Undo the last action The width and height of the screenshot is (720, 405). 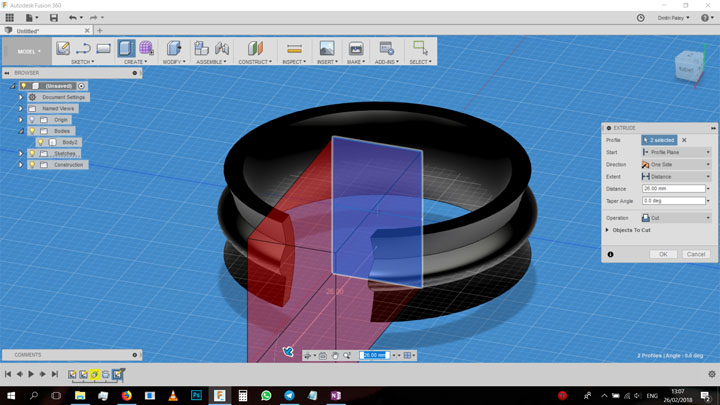pos(73,17)
